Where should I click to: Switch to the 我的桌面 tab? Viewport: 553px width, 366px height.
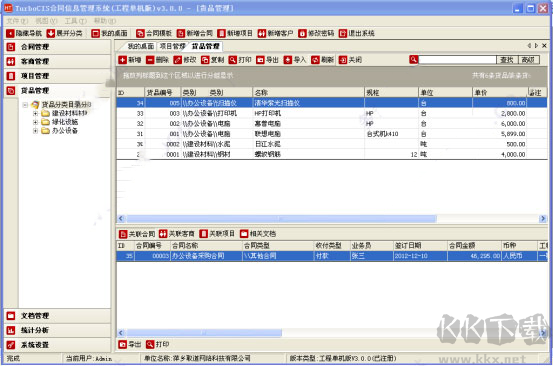pyautogui.click(x=140, y=46)
